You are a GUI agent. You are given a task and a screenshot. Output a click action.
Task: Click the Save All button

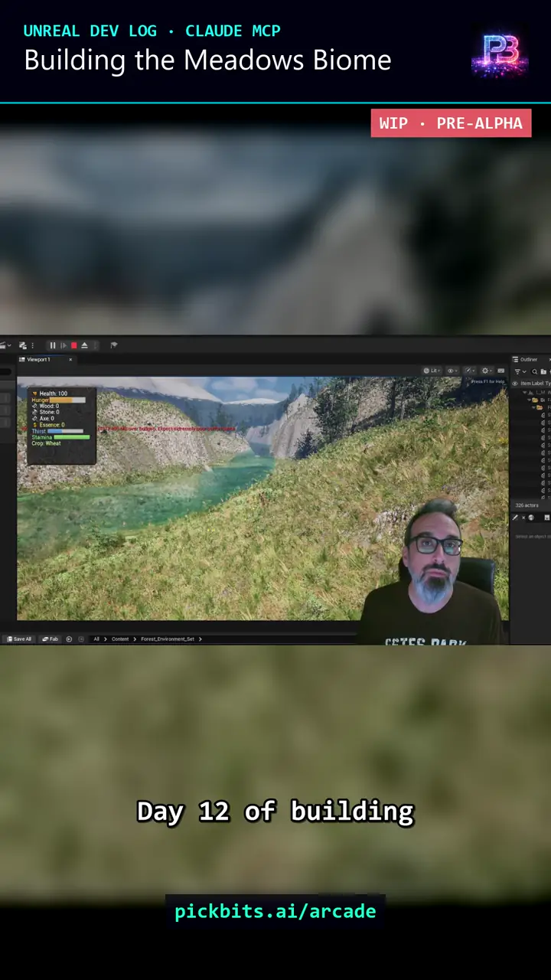19,639
